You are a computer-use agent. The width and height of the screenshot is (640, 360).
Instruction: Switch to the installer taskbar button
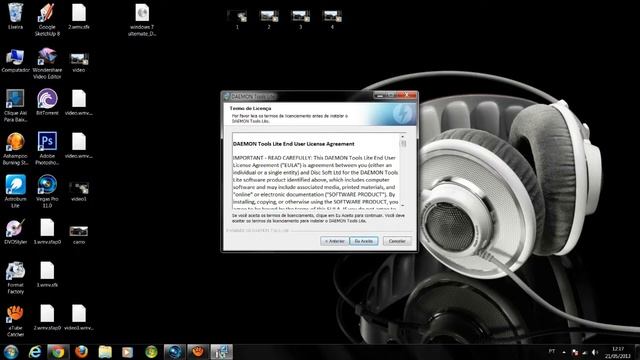coord(221,351)
